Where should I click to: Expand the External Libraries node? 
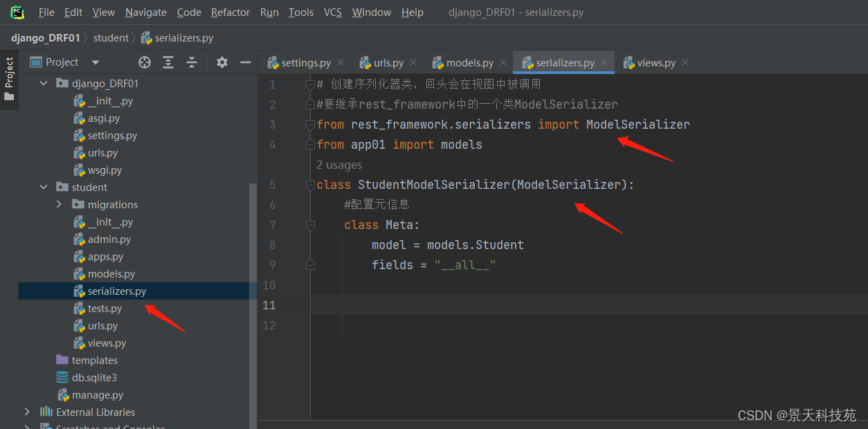coord(26,412)
